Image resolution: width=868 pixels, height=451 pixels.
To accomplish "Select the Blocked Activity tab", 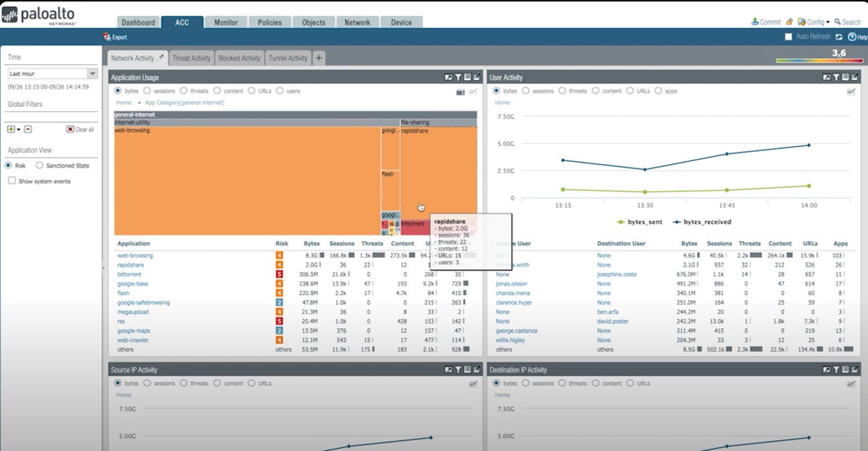I will [x=239, y=58].
